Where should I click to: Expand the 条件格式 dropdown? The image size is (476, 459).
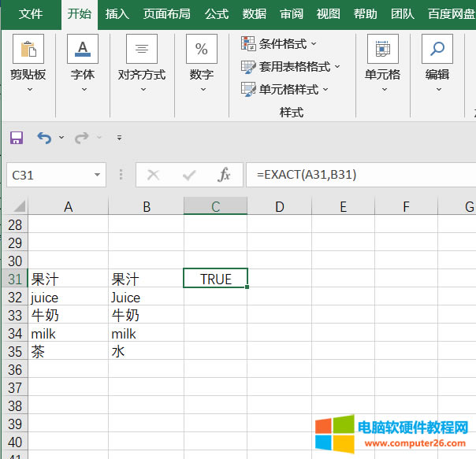click(x=279, y=44)
